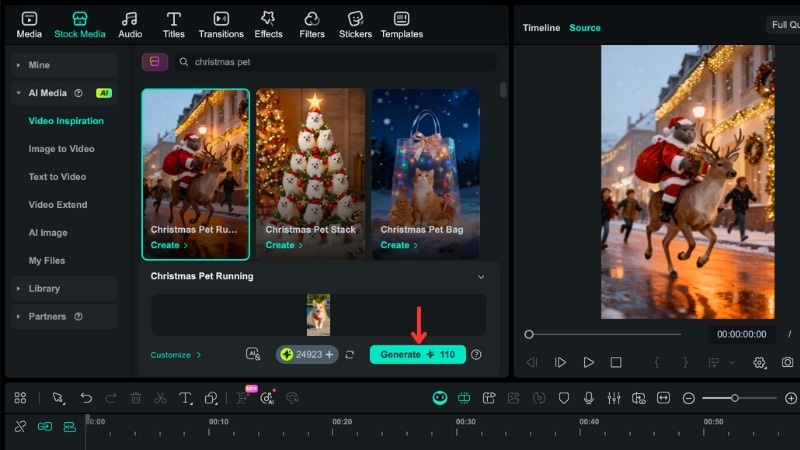Open My Files in sidebar
The image size is (800, 450).
click(x=46, y=261)
